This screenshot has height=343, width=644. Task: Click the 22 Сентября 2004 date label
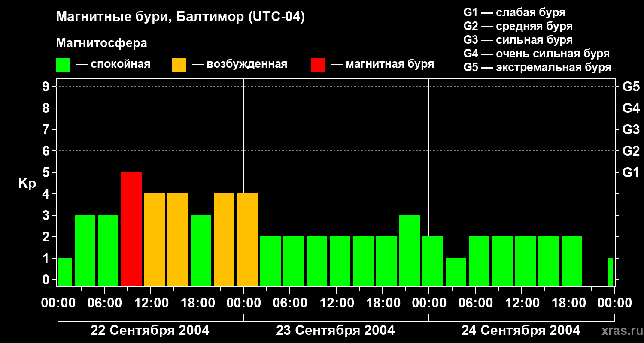tap(150, 330)
